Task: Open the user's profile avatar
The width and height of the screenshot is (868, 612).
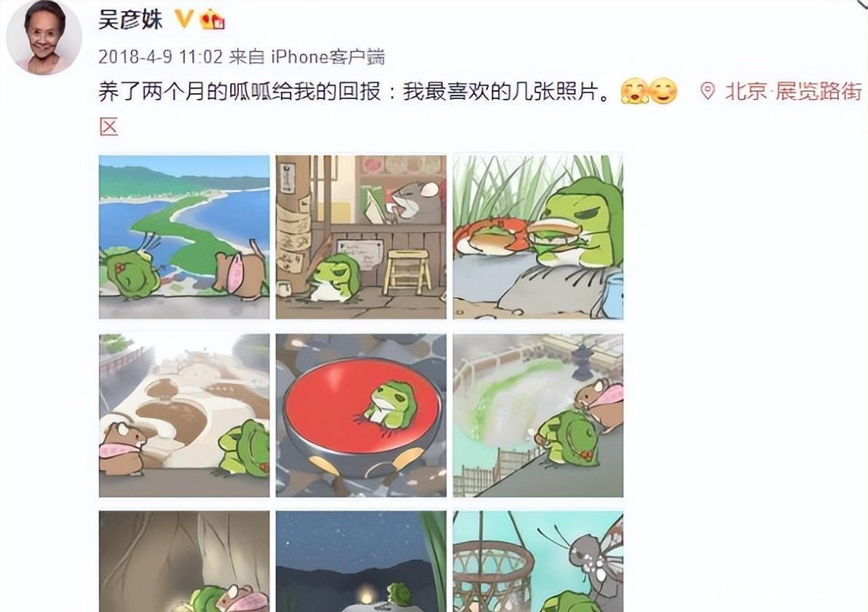Action: click(44, 38)
